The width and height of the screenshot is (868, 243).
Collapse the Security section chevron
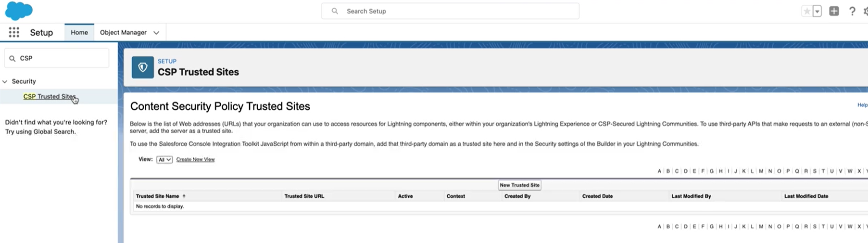click(5, 82)
